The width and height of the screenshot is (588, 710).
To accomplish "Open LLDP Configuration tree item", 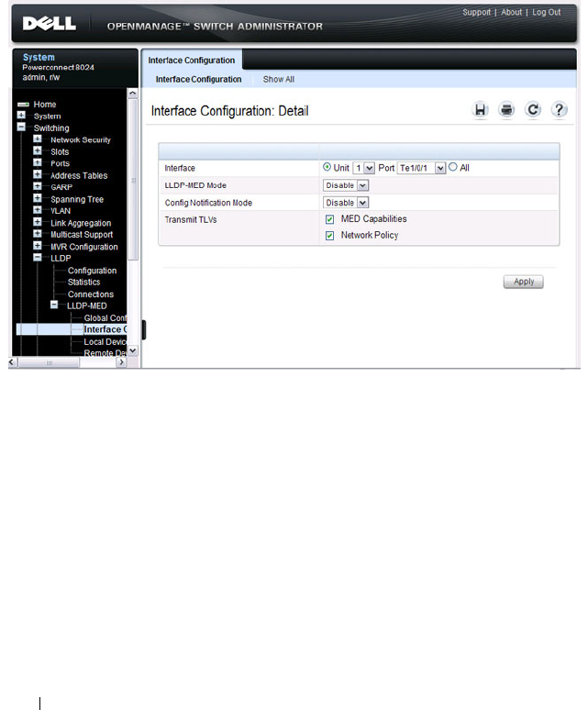I will pyautogui.click(x=92, y=271).
